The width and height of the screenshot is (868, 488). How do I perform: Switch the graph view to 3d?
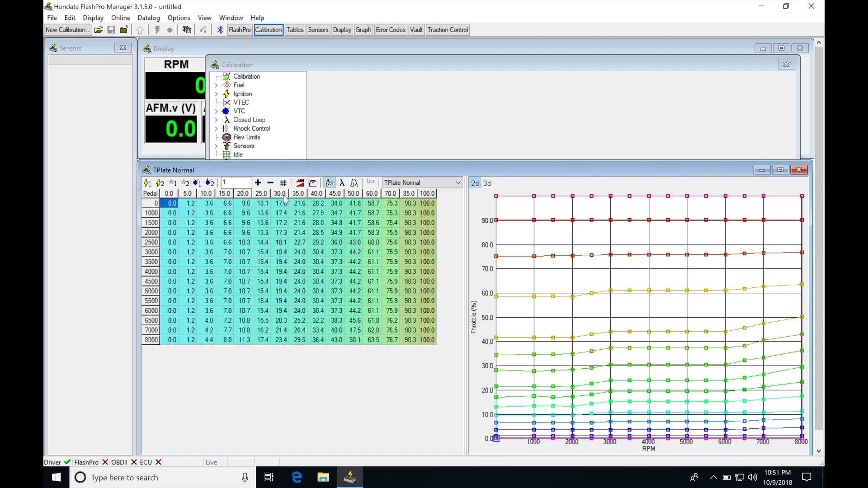487,183
